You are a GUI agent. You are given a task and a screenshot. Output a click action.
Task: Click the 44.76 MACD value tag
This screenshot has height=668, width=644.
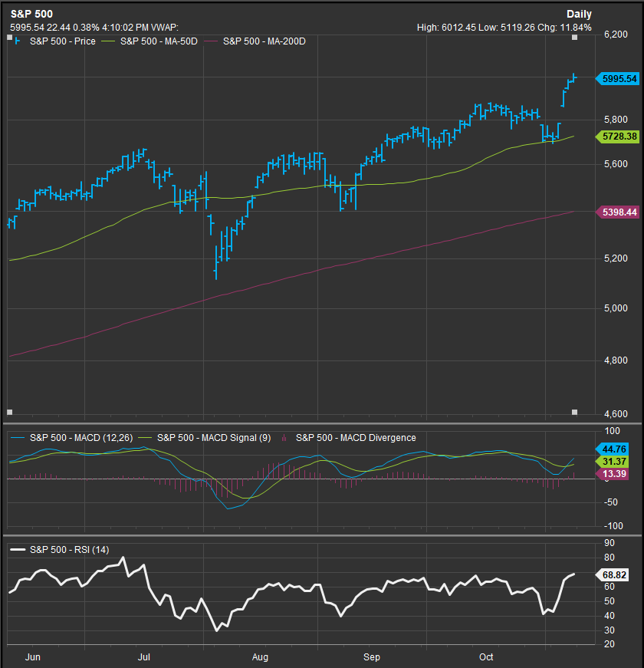(x=612, y=449)
